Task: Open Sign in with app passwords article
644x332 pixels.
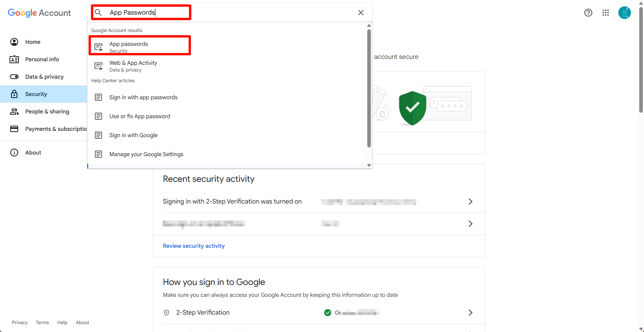Action: (143, 97)
